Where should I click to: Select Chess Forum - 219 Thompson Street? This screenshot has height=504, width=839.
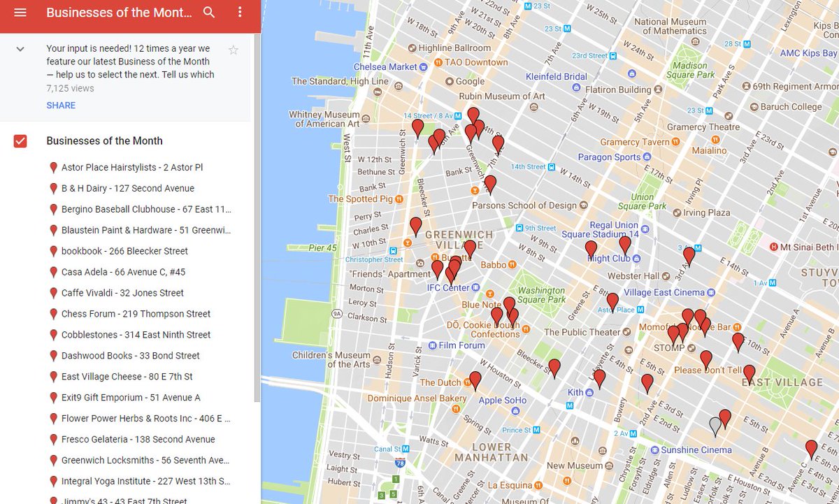(x=136, y=315)
